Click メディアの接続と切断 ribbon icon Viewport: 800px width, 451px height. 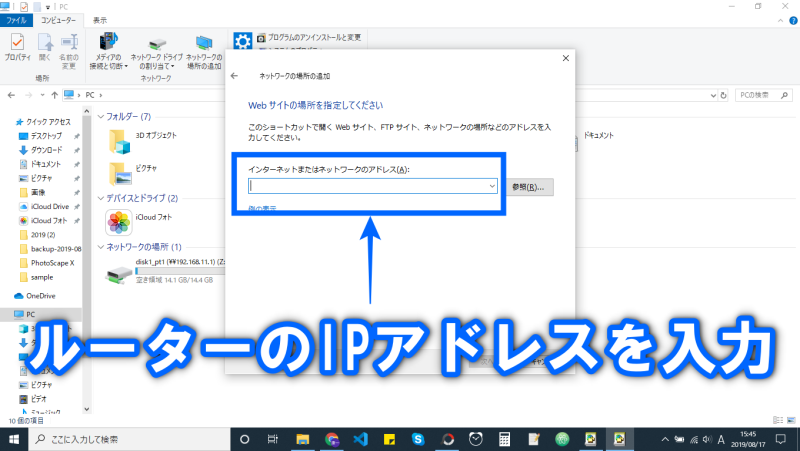tap(109, 50)
